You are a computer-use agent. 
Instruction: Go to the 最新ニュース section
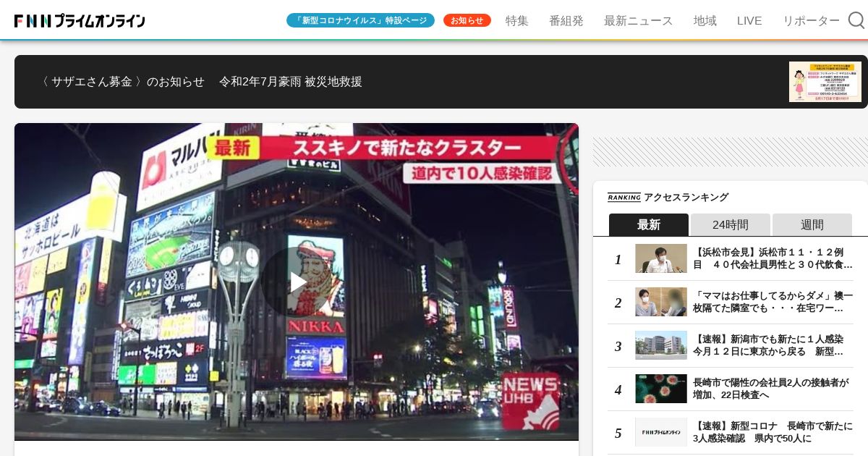[639, 20]
